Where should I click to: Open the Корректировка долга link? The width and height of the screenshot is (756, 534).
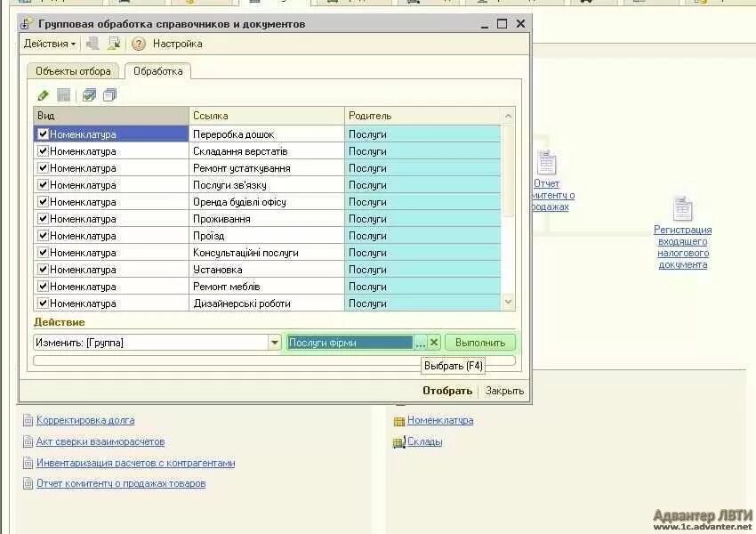85,420
